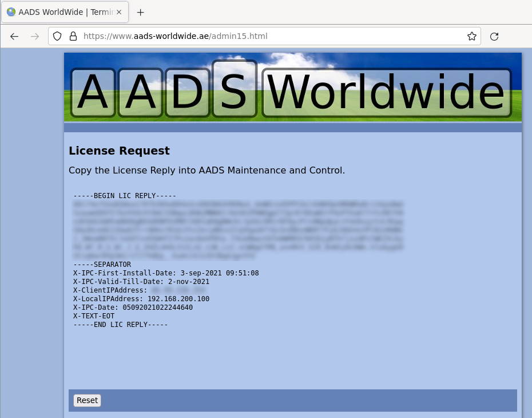Click the X-LocalIPAddress line

point(141,299)
